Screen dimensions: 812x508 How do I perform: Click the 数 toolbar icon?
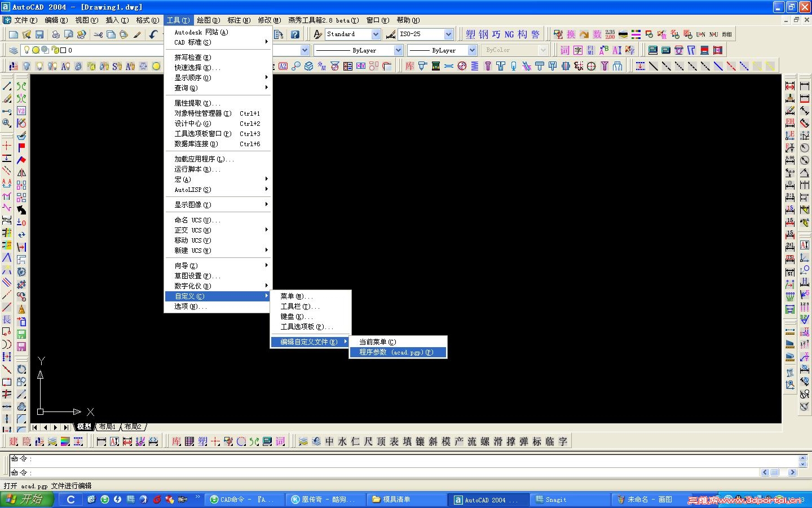point(597,34)
